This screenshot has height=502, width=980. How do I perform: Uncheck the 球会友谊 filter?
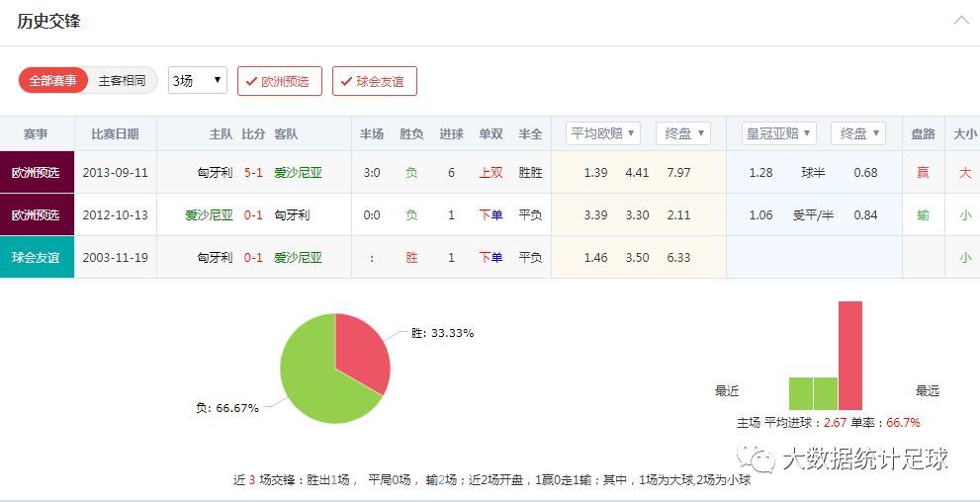tap(375, 81)
